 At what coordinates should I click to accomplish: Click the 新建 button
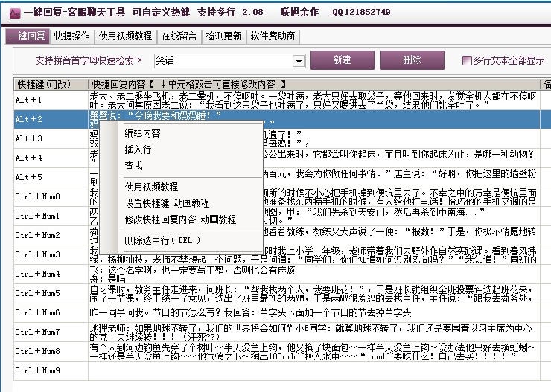coord(343,60)
